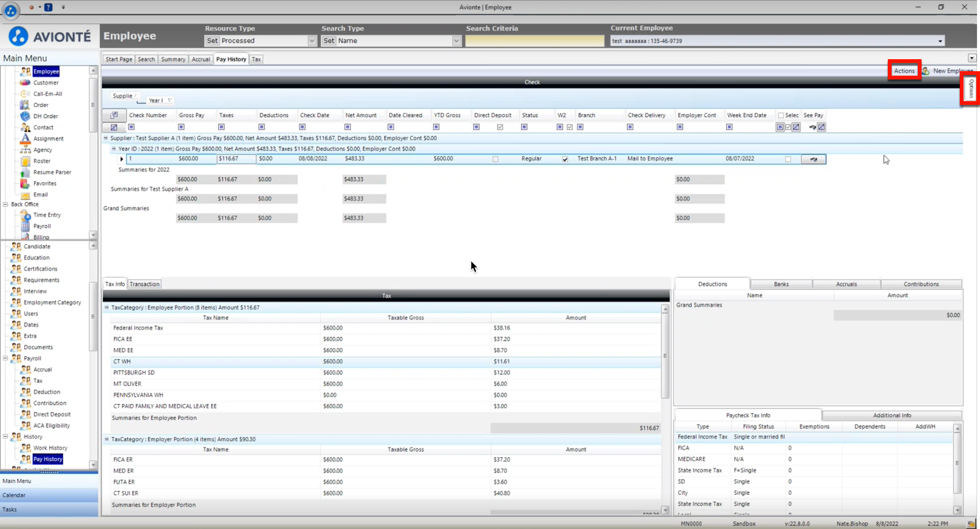Image resolution: width=980 pixels, height=529 pixels.
Task: Click the New Employee icon
Action: coord(926,71)
